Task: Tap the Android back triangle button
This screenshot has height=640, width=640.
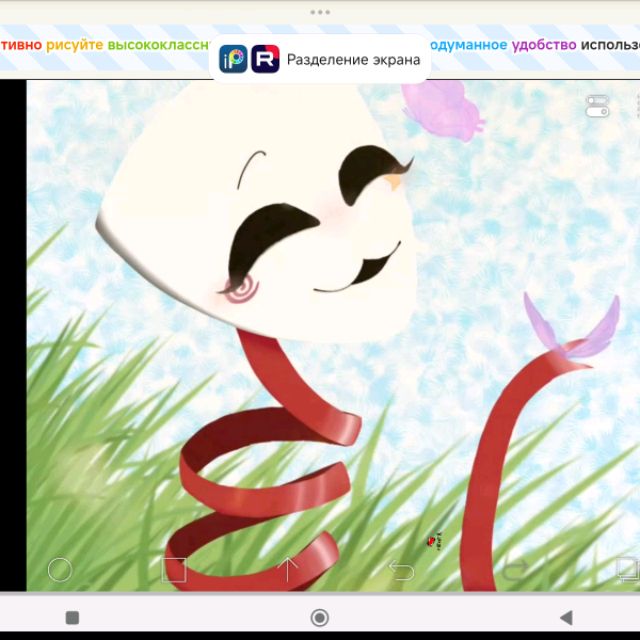Action: [567, 618]
